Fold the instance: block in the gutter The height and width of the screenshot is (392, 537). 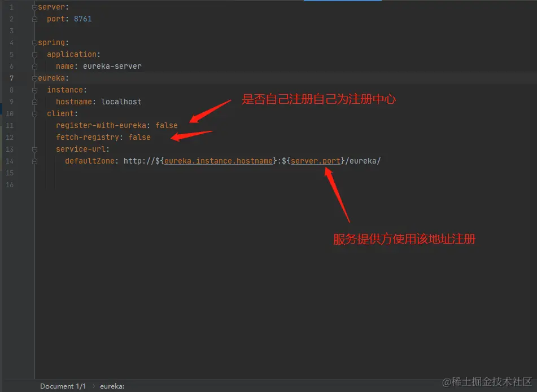(34, 90)
